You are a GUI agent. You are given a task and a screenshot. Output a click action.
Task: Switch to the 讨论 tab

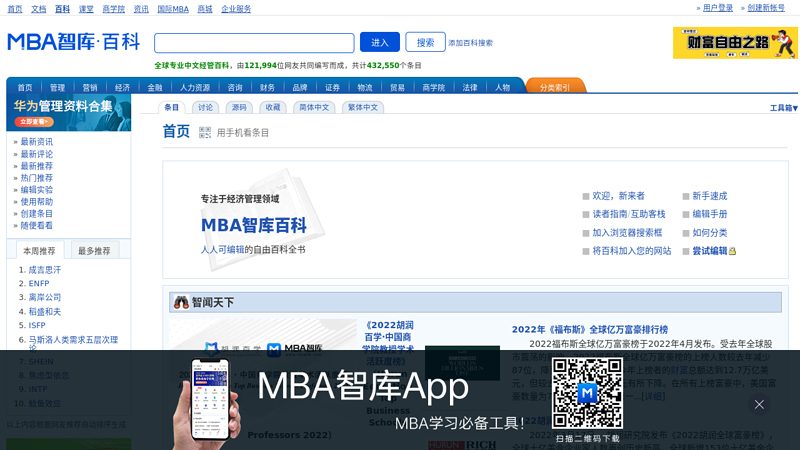205,107
